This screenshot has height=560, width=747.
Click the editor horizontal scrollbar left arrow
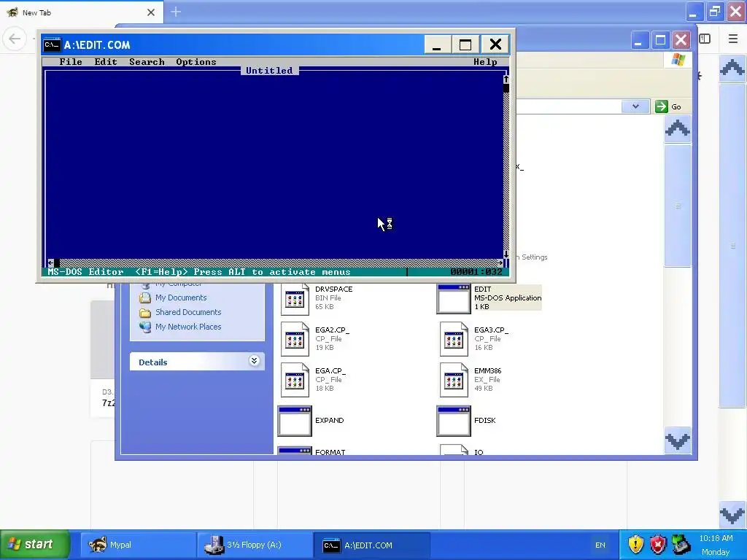point(50,262)
